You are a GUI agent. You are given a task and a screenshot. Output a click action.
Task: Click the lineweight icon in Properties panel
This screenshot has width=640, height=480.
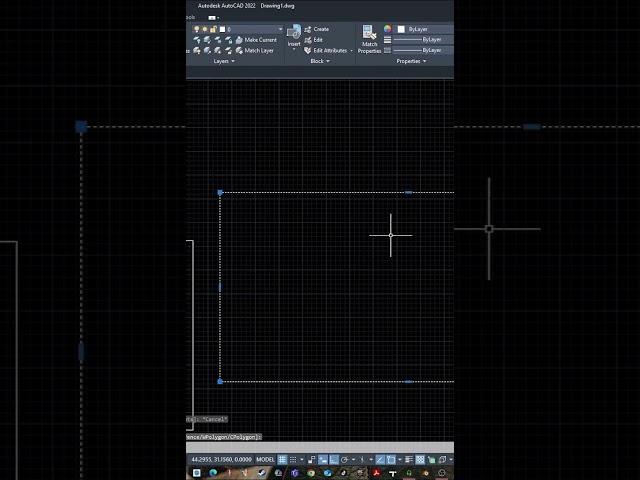[387, 40]
